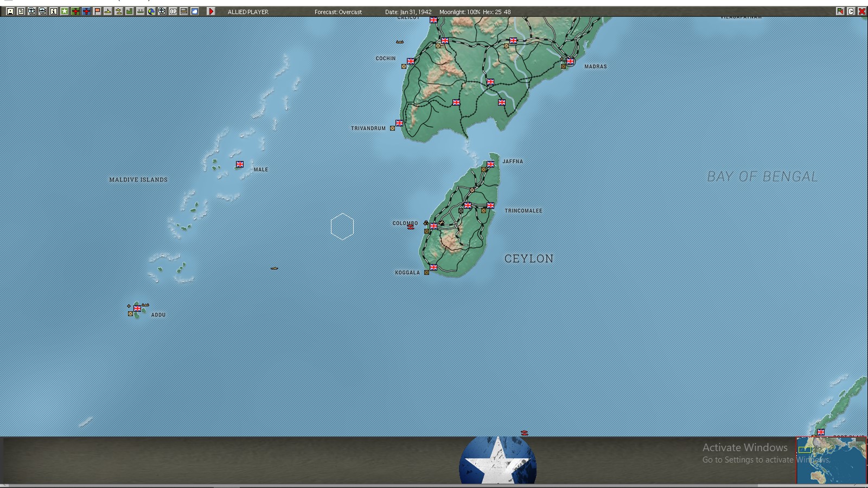The height and width of the screenshot is (488, 868).
Task: Select the Trincomalee base flag
Action: click(x=490, y=206)
